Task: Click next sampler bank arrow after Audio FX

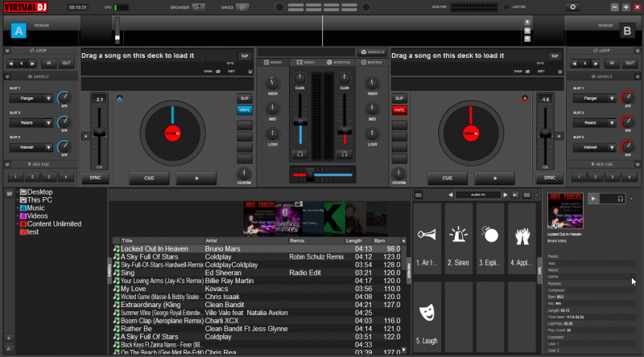Action: [x=506, y=195]
